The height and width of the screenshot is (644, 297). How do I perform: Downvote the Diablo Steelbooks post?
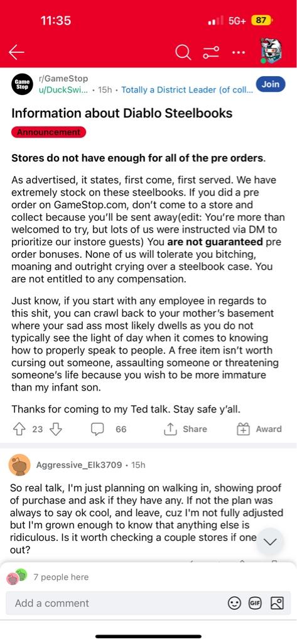(x=55, y=429)
